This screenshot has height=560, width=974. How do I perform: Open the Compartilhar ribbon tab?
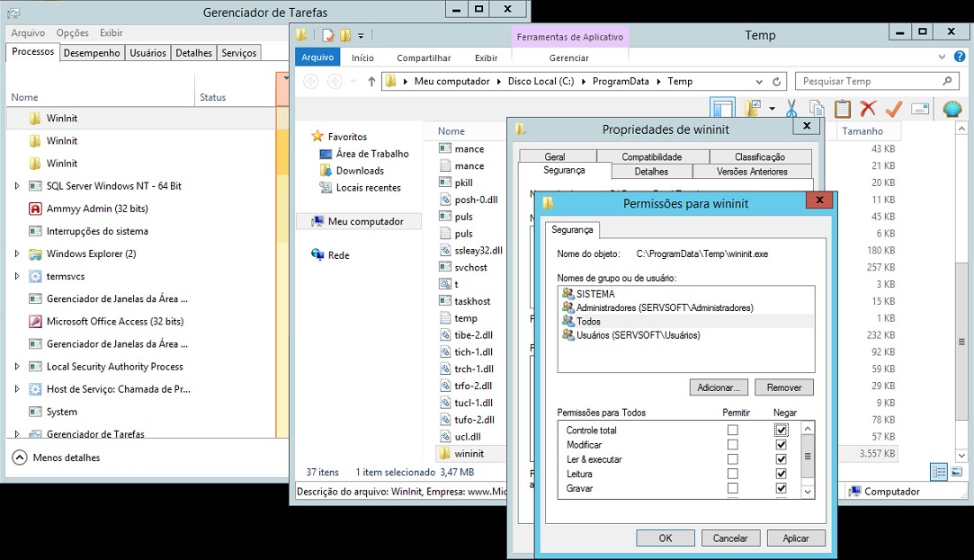click(x=424, y=58)
